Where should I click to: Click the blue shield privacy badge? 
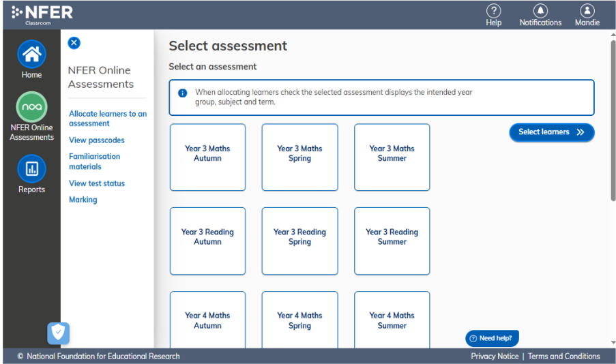point(59,333)
